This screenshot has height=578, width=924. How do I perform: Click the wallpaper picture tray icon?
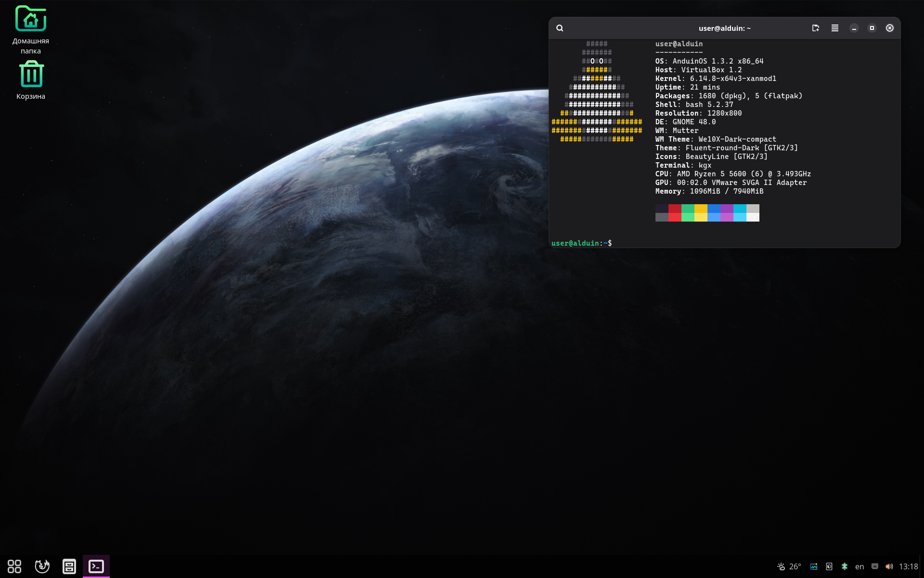pos(814,566)
